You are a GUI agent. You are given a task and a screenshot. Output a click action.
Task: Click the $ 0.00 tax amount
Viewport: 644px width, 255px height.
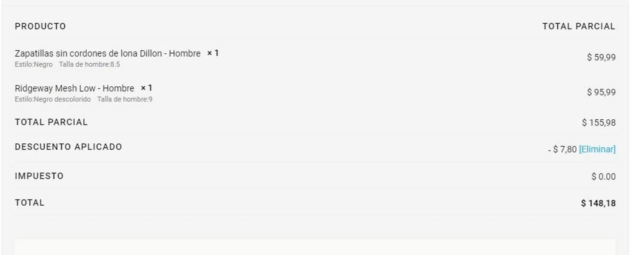pos(603,177)
